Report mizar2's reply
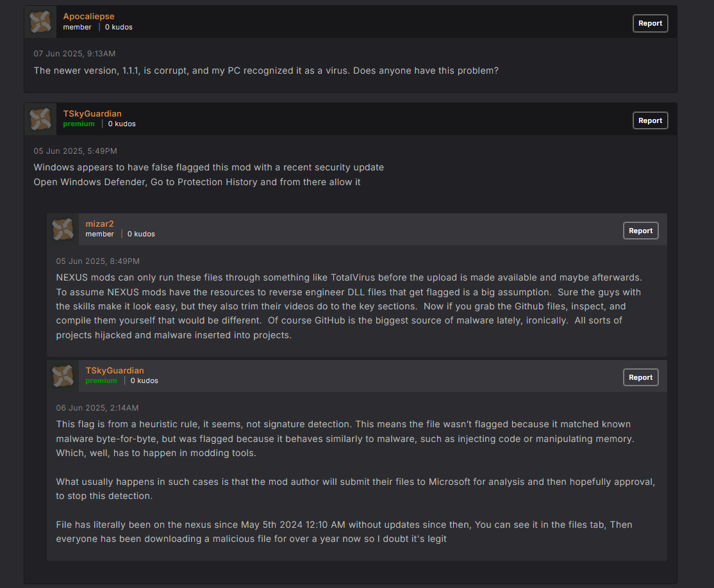The height and width of the screenshot is (588, 714). point(640,231)
